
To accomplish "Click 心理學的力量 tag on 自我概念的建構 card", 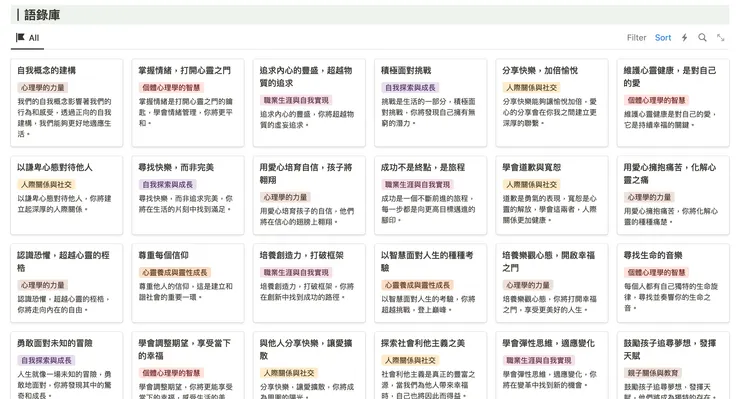I will (x=42, y=87).
